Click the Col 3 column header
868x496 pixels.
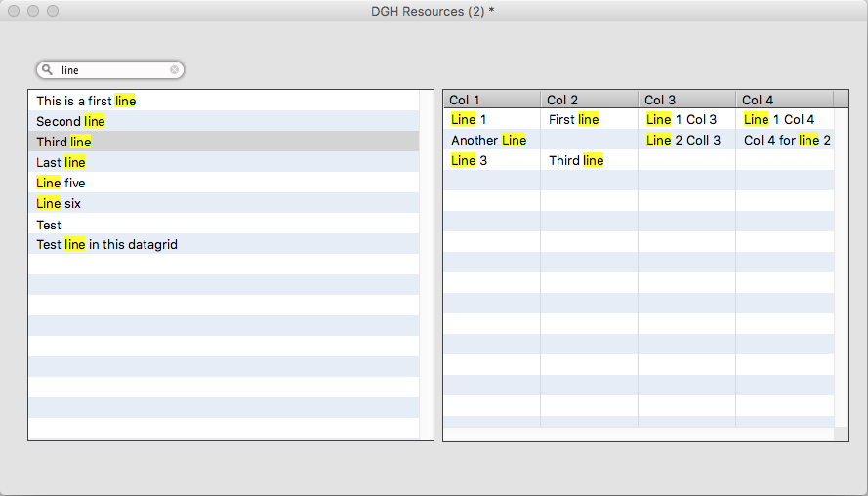[x=686, y=100]
